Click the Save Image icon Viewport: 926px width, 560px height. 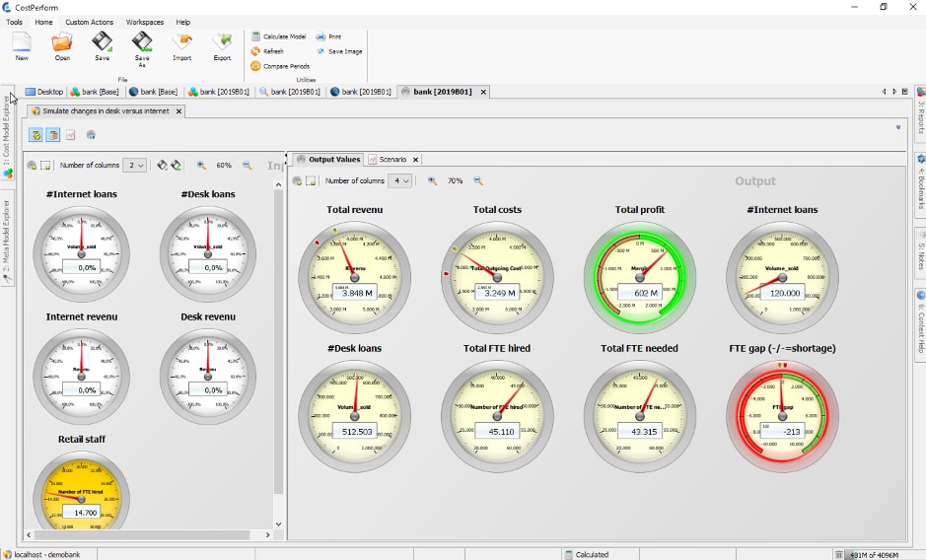[x=321, y=51]
